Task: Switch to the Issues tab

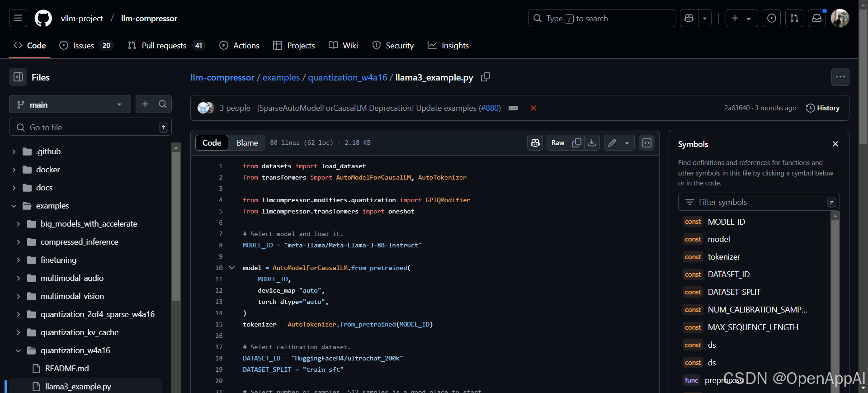Action: 86,46
